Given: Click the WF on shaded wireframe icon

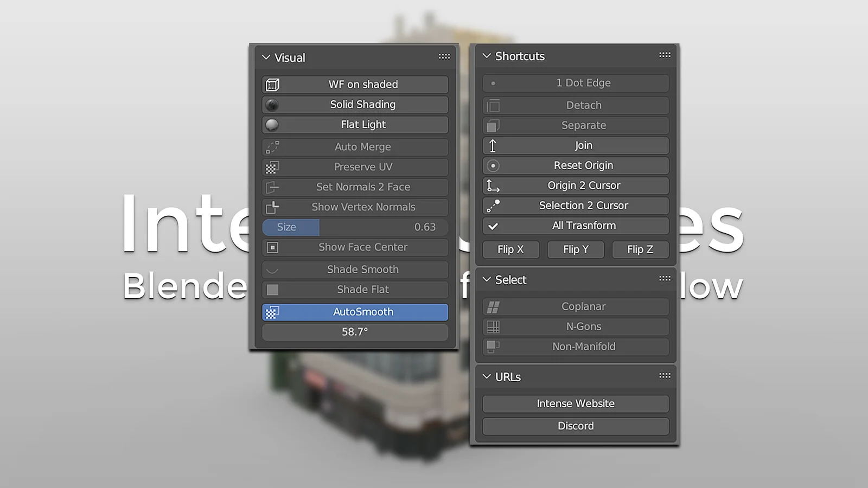Looking at the screenshot, I should 272,84.
